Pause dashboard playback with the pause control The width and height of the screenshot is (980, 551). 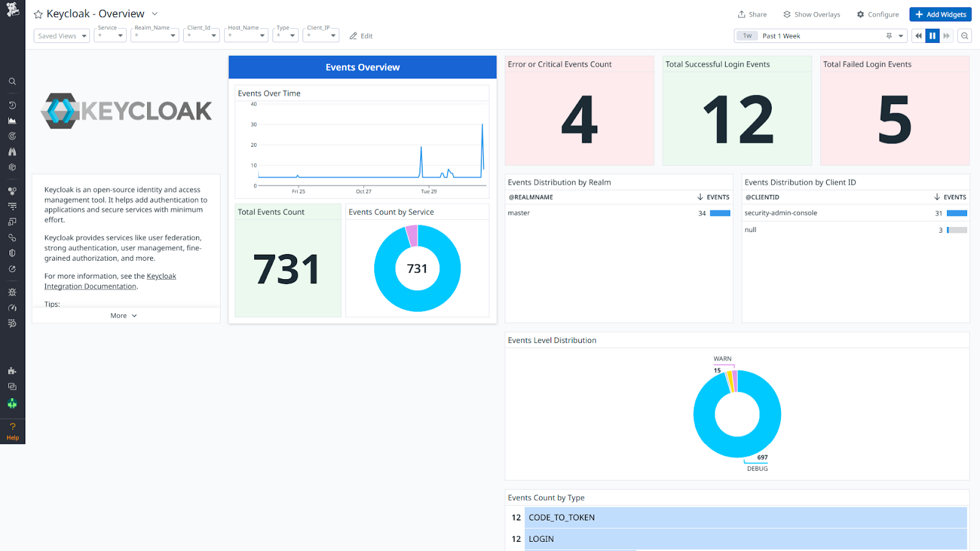(x=932, y=36)
